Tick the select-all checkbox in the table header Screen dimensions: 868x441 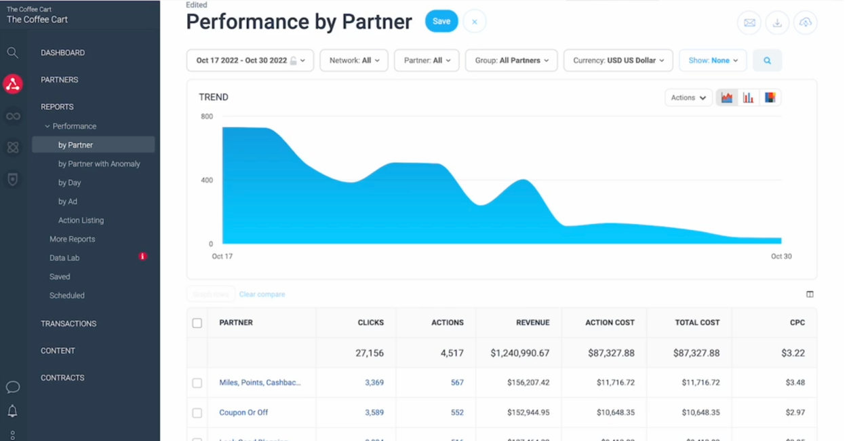click(197, 323)
